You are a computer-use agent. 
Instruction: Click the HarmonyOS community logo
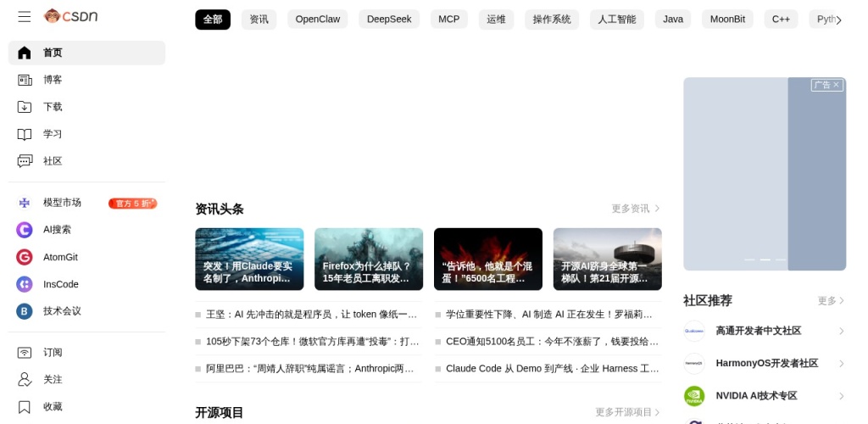[x=694, y=364]
